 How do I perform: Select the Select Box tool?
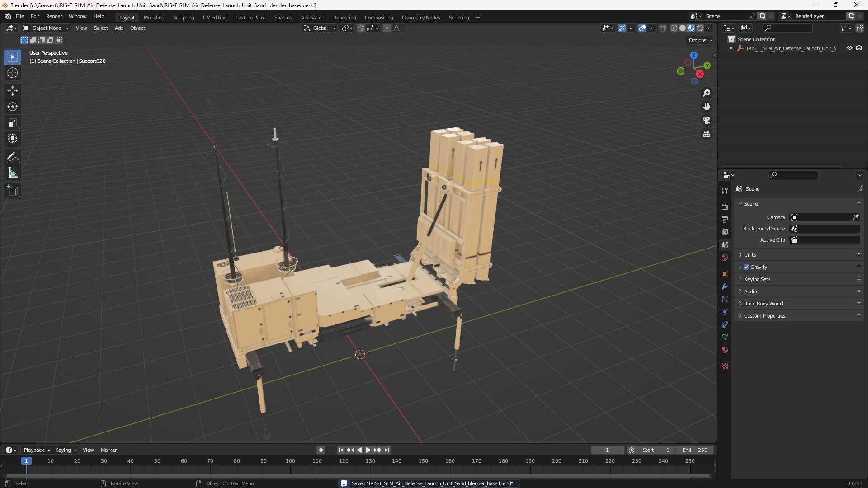(x=13, y=57)
